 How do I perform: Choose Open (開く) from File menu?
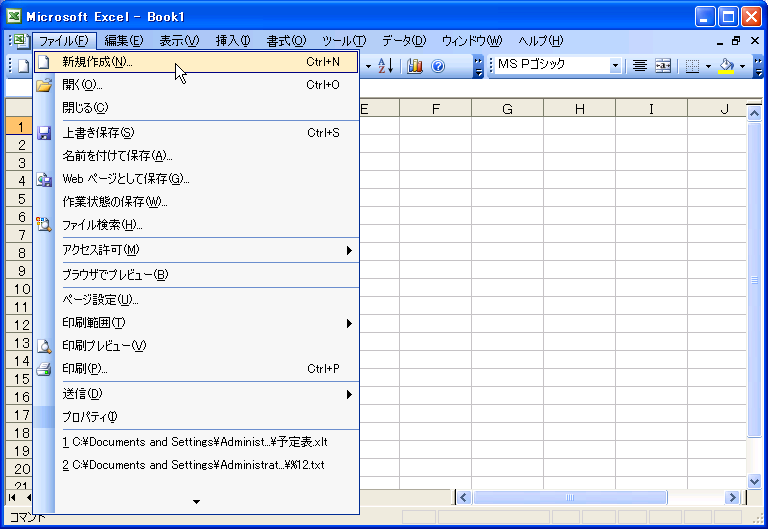click(x=196, y=85)
